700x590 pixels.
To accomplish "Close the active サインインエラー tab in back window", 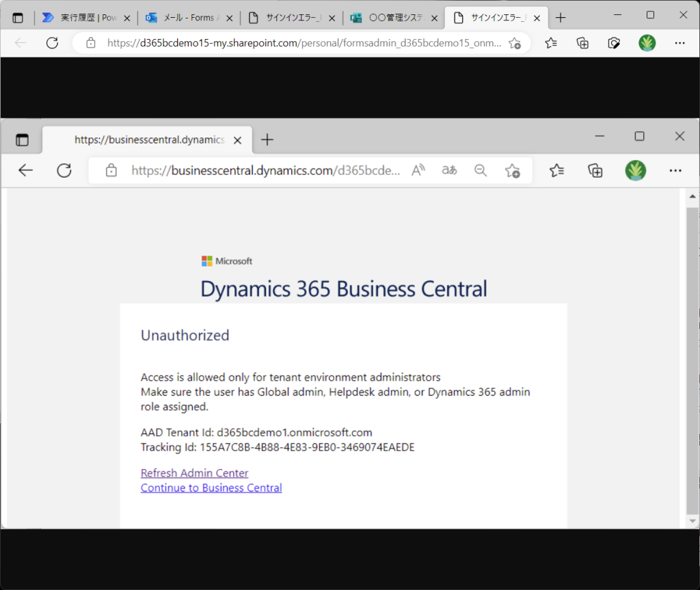I will coord(537,18).
